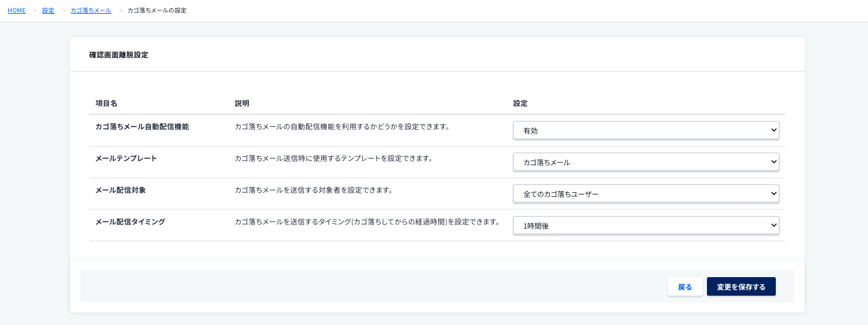Image resolution: width=868 pixels, height=325 pixels.
Task: Go to the 設定 breadcrumb link
Action: coord(48,11)
